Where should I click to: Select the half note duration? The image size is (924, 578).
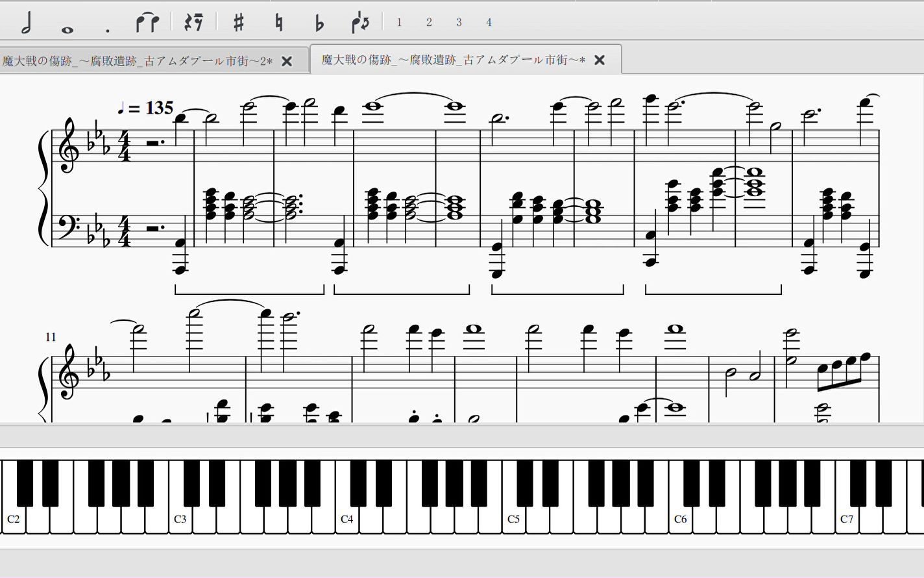(27, 23)
